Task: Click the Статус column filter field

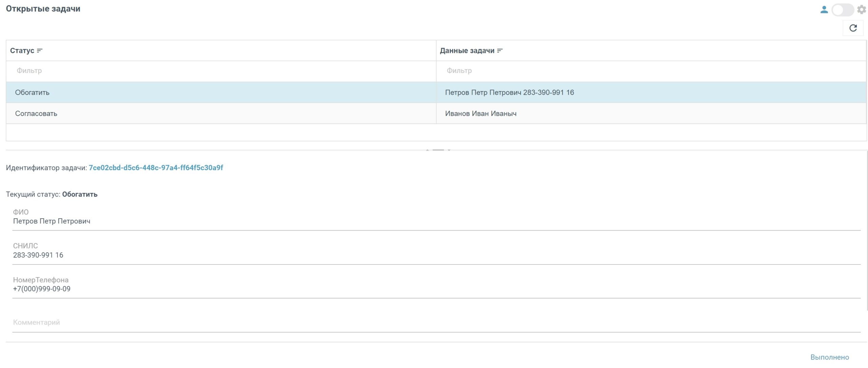Action: coord(220,71)
